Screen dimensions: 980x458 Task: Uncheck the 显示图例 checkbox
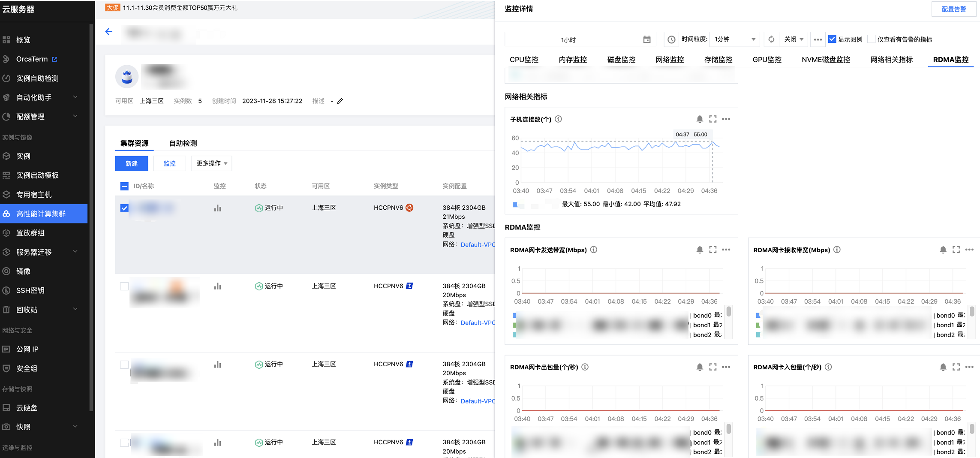tap(832, 39)
